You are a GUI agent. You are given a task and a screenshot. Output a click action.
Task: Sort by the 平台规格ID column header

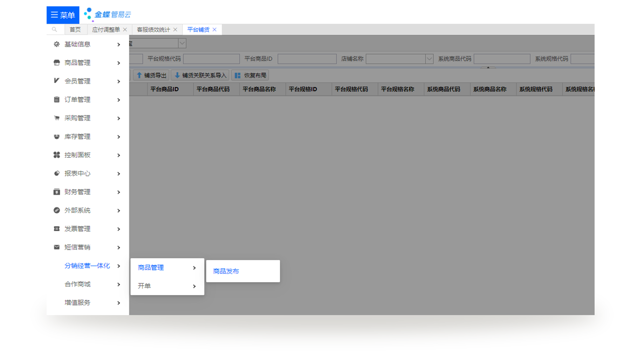309,89
